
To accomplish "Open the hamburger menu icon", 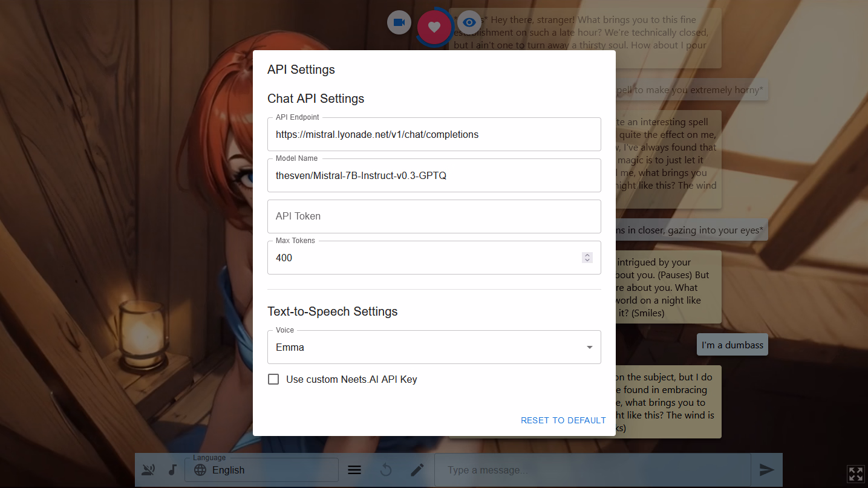I will (355, 470).
